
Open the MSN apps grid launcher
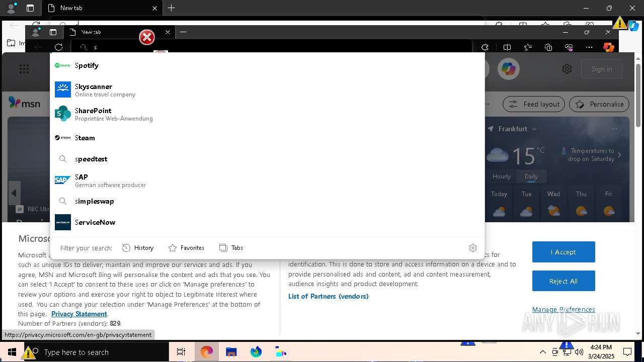coord(24,69)
